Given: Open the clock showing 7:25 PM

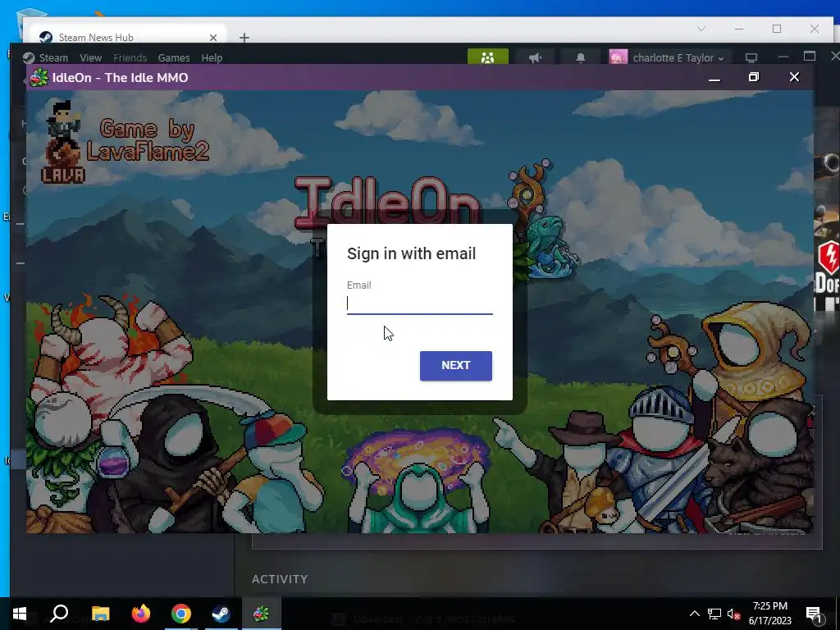Looking at the screenshot, I should (x=769, y=614).
